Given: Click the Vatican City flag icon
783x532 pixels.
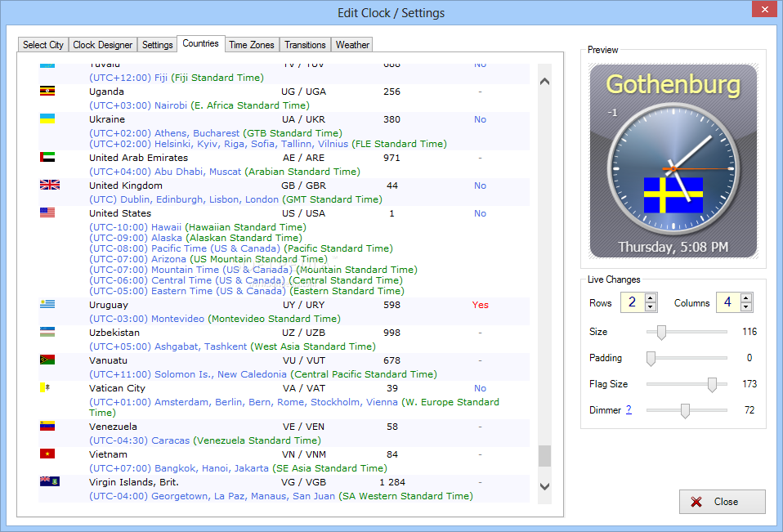Looking at the screenshot, I should pyautogui.click(x=44, y=387).
